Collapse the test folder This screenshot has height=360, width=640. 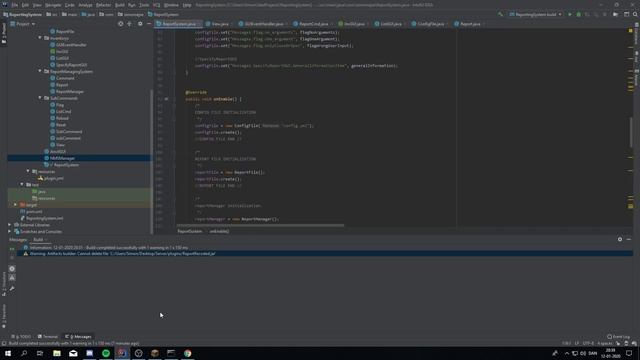click(x=22, y=184)
